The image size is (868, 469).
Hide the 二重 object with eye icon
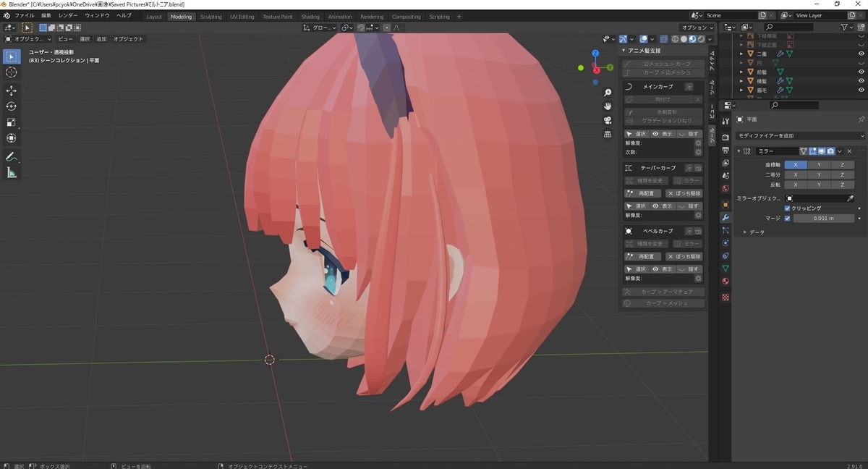(x=861, y=54)
